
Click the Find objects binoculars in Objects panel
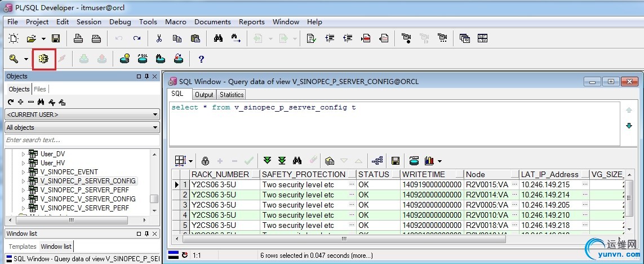[x=41, y=103]
